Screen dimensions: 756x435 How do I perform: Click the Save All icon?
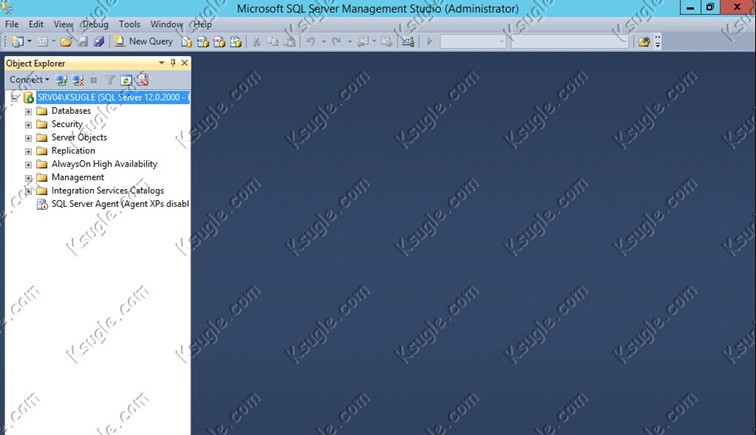pyautogui.click(x=99, y=42)
